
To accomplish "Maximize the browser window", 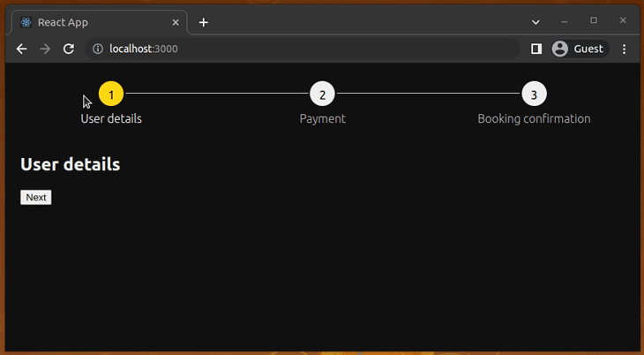I will pyautogui.click(x=594, y=20).
